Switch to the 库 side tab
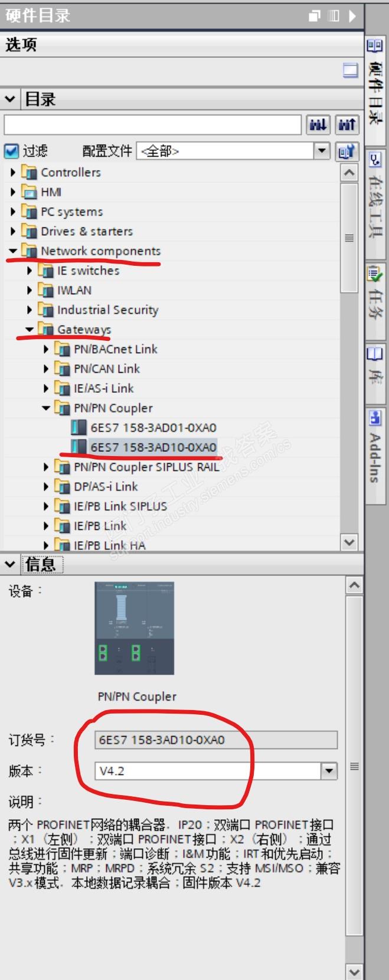 click(x=375, y=364)
